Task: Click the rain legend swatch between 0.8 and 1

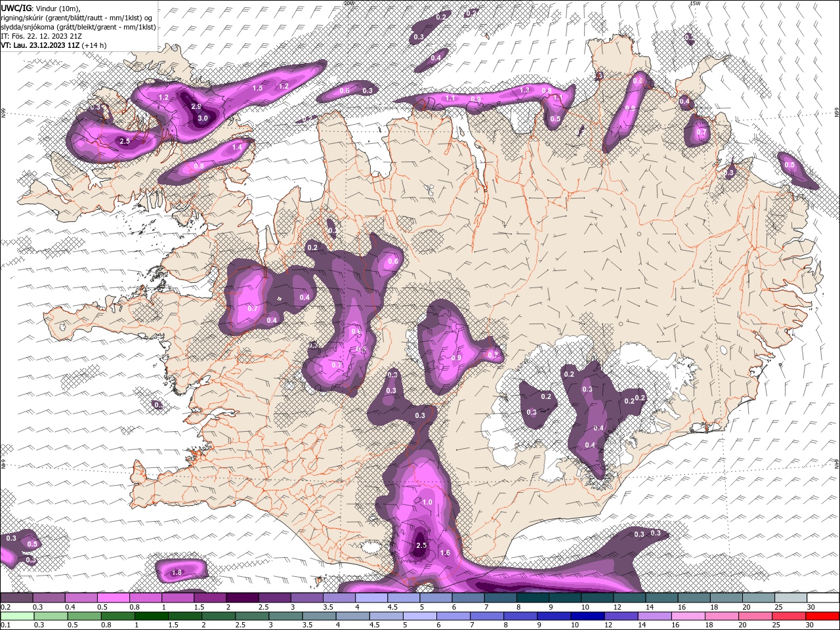Action: pyautogui.click(x=117, y=616)
